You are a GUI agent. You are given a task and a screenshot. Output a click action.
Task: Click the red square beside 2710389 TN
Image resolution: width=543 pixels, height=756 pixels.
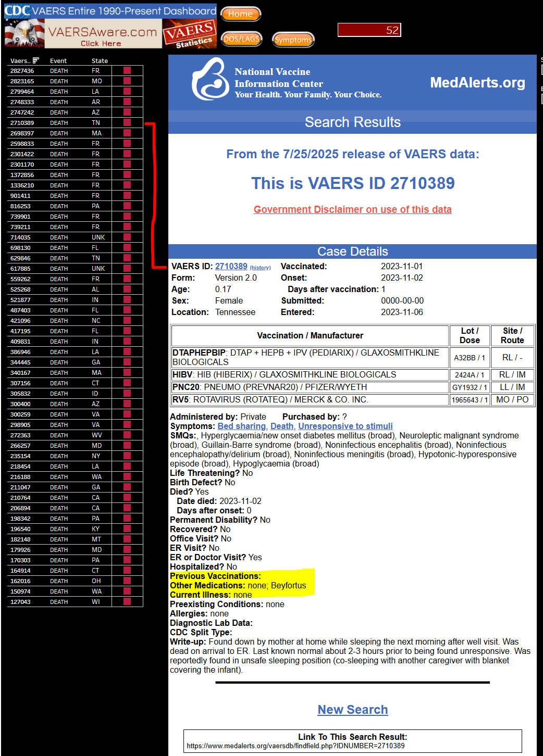tap(127, 122)
